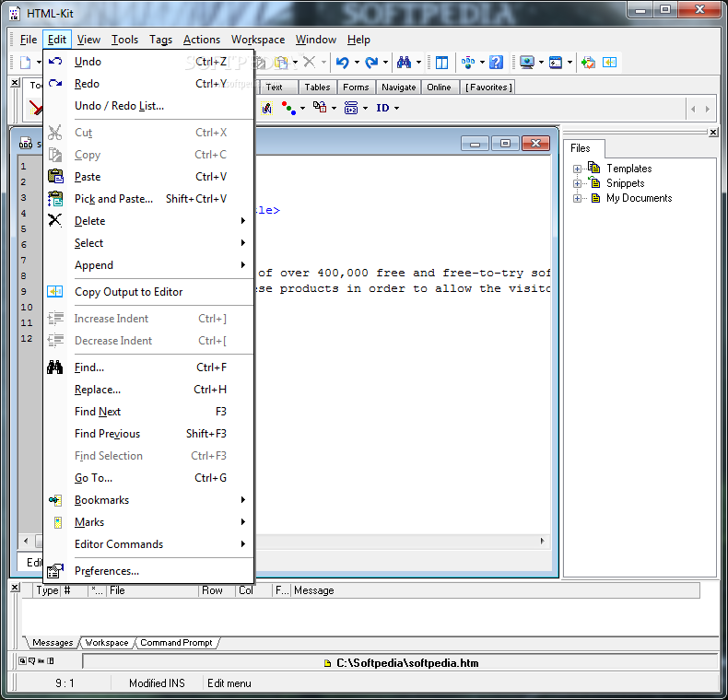Open the Delete submenu arrow
The image size is (728, 700).
(243, 220)
